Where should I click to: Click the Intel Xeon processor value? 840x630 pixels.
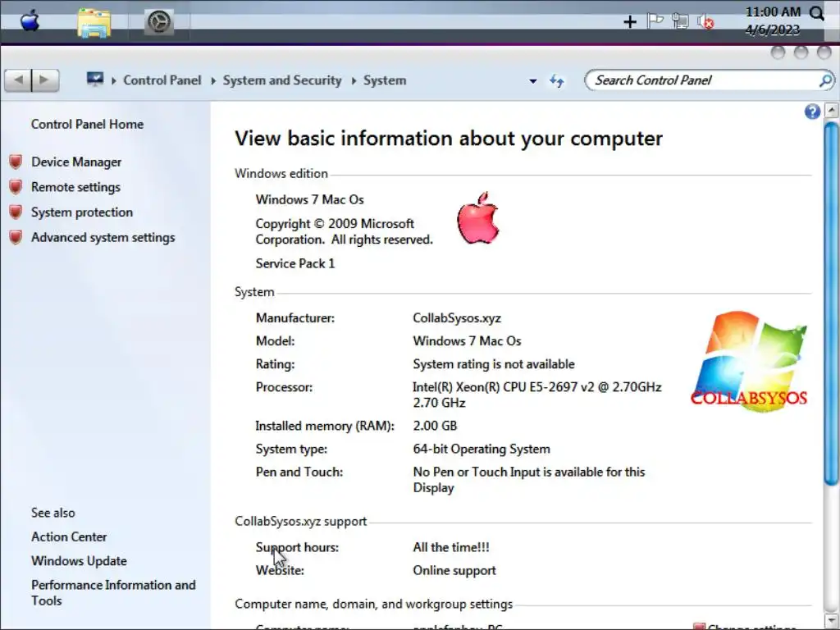(536, 395)
